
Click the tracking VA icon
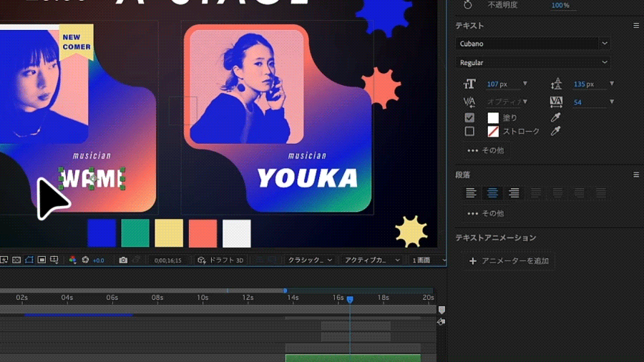[x=556, y=102]
